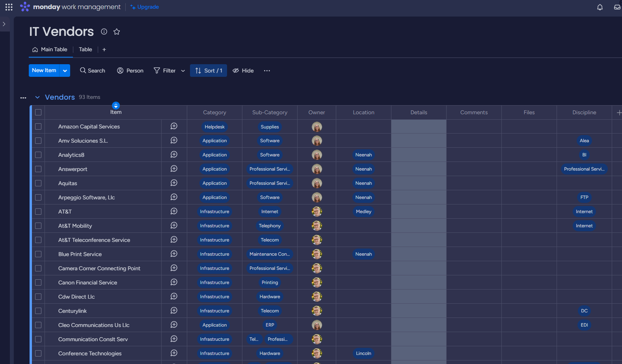The image size is (622, 364).
Task: Open the apps grid switcher icon
Action: (x=9, y=7)
